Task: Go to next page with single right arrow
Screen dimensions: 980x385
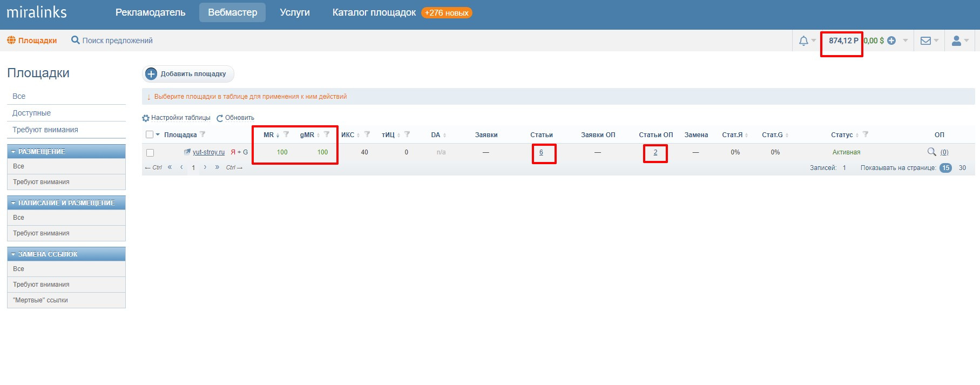Action: [205, 167]
